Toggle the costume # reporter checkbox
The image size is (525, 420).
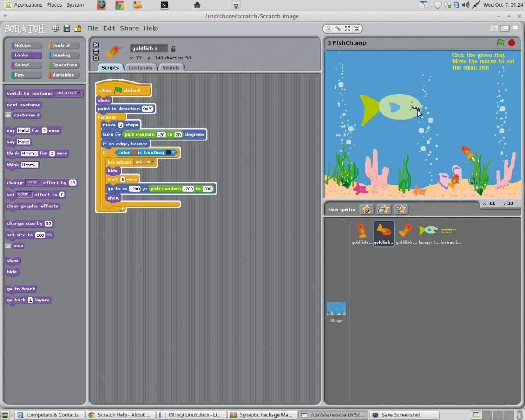(8, 115)
